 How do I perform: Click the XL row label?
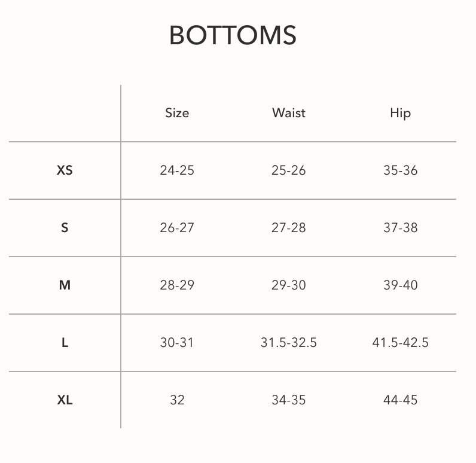(65, 400)
